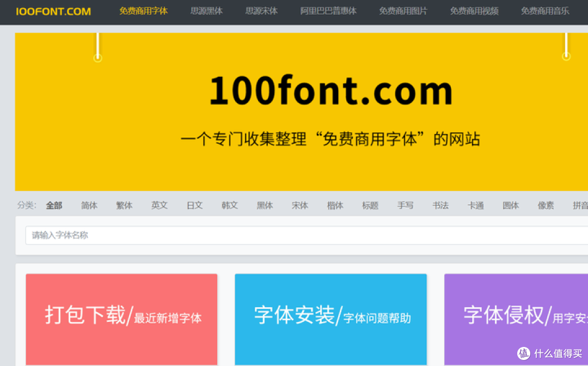Screen dimensions: 588x366
Task: Open the 思源宋体 nav link
Action: 261,11
